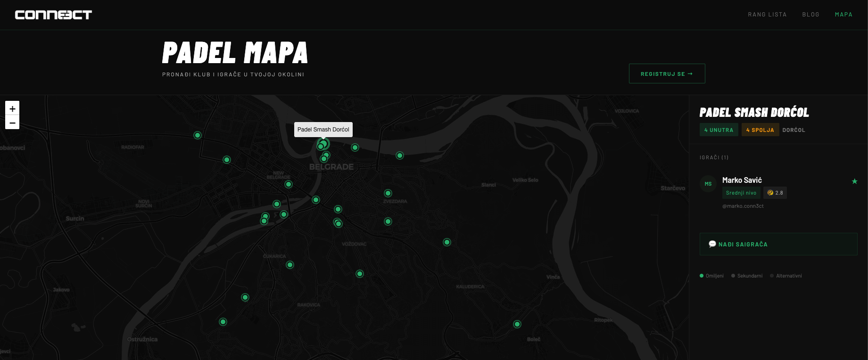Click the Sekundarni legend entry

click(747, 276)
